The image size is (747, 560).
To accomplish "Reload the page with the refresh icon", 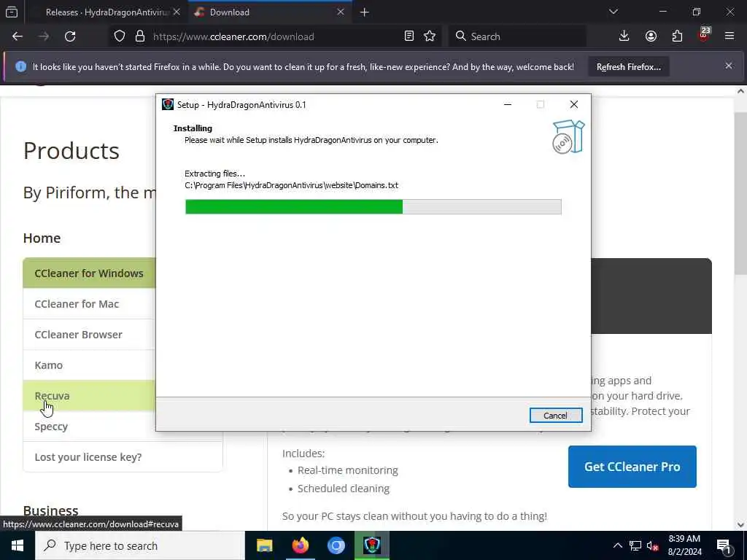I will pyautogui.click(x=70, y=36).
